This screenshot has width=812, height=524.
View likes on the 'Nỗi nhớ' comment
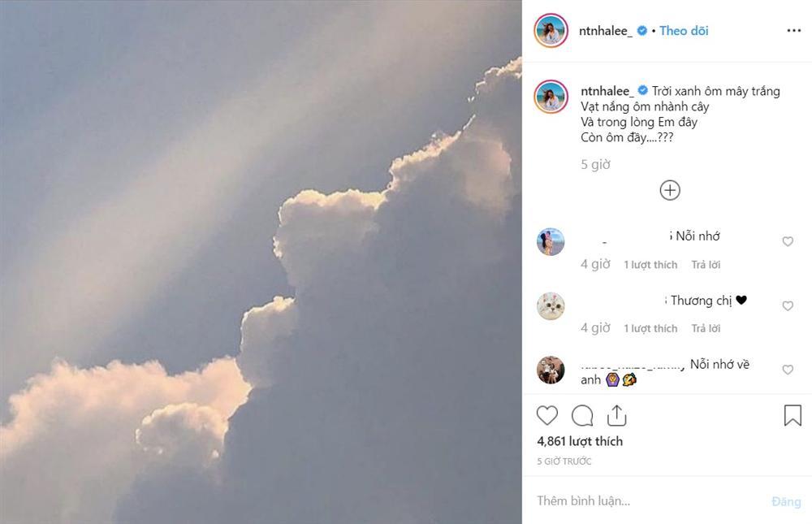(x=650, y=265)
